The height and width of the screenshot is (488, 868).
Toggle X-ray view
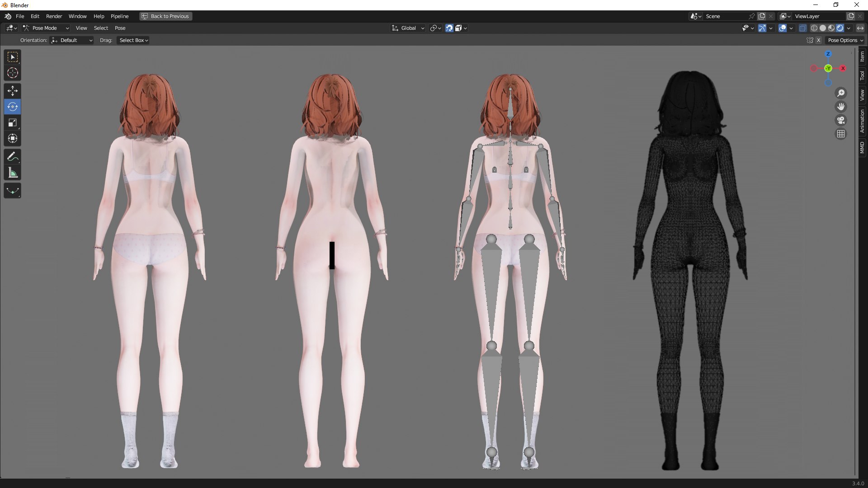coord(802,28)
